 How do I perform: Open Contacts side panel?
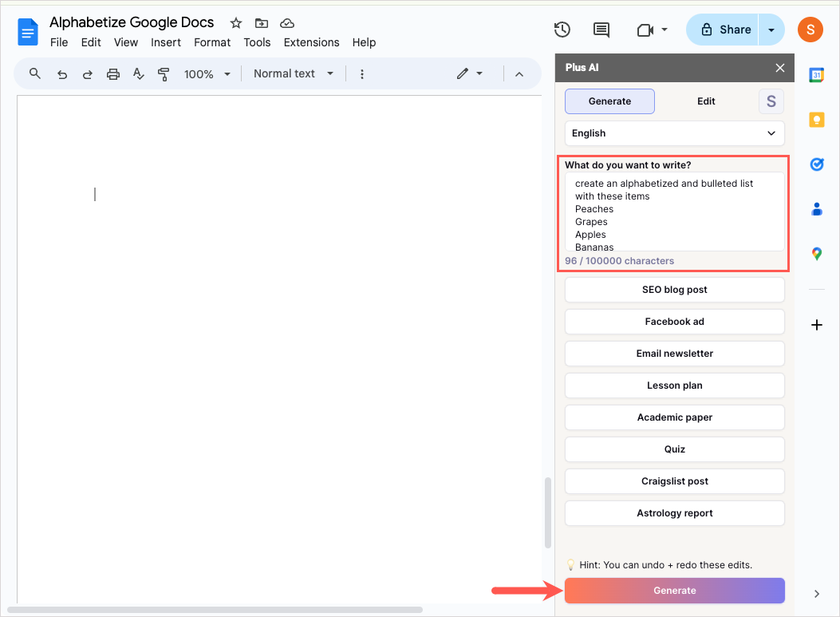[x=816, y=209]
